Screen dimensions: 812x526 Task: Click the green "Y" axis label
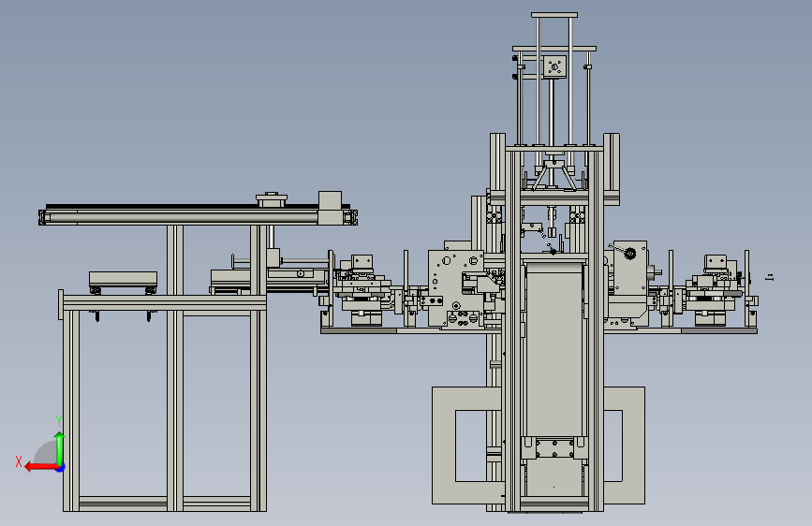click(x=59, y=420)
